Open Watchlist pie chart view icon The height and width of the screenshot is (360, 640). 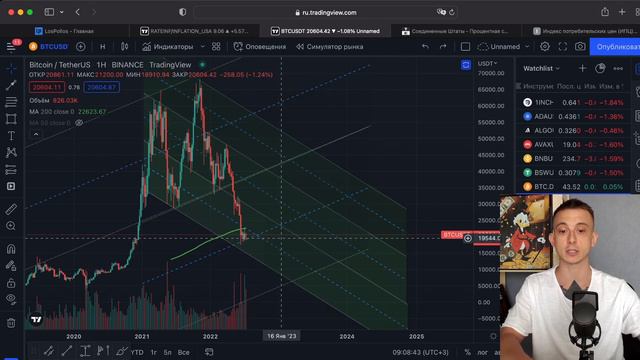[x=600, y=69]
